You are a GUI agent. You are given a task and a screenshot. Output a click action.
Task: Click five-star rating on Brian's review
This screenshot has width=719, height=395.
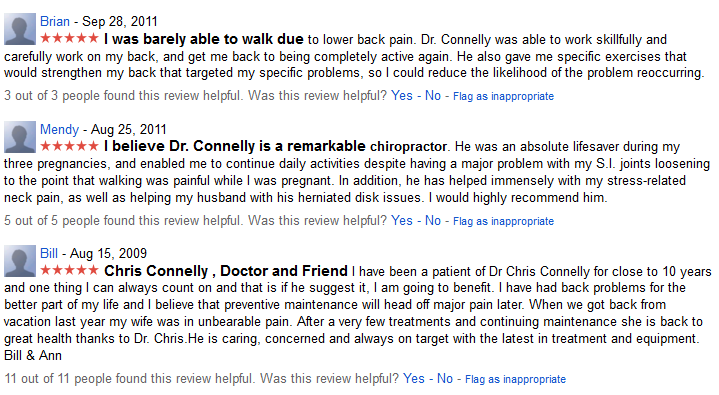(69, 38)
